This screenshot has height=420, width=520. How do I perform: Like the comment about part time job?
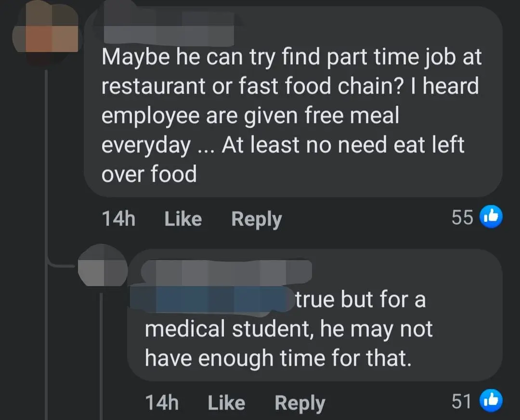[x=183, y=219]
